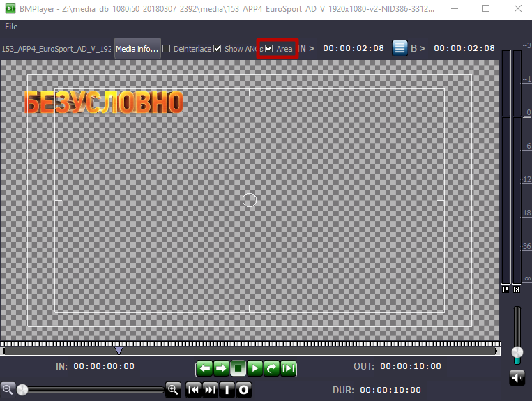This screenshot has height=401, width=532.
Task: Step one frame backward with left arrow
Action: click(204, 368)
